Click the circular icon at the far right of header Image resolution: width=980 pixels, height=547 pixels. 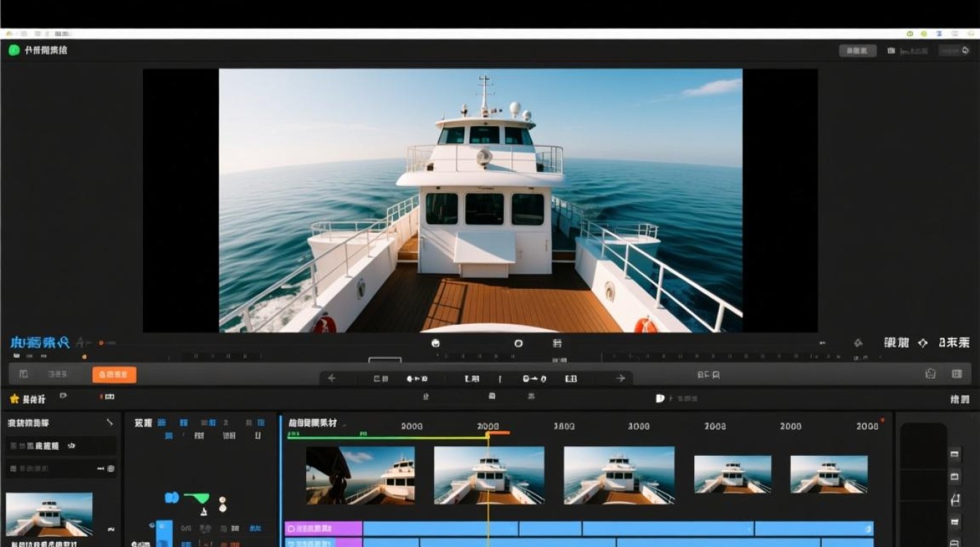[965, 50]
